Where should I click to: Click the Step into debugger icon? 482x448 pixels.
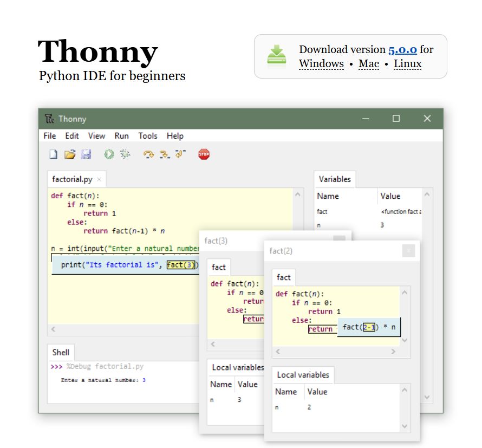pos(165,154)
